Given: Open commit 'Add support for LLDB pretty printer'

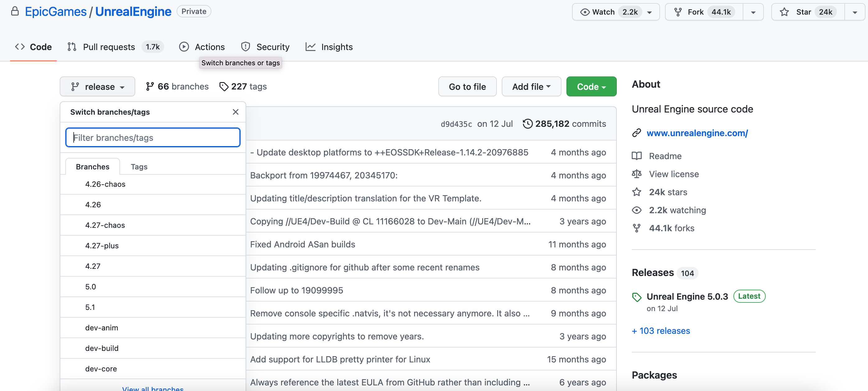Looking at the screenshot, I should pyautogui.click(x=340, y=359).
